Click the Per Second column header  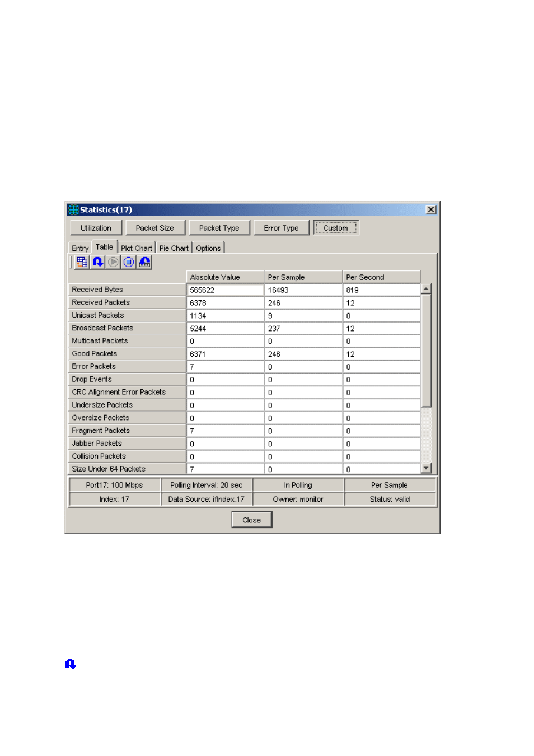(x=381, y=277)
